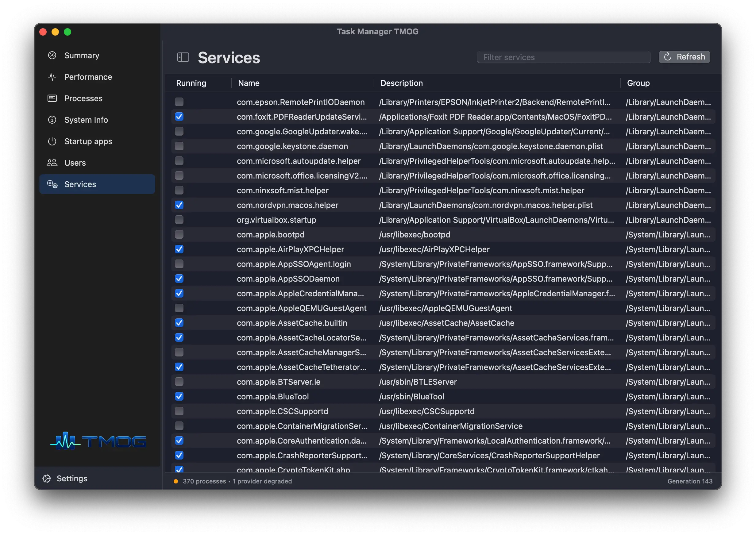Click com.apple.AssetCacheTetherator service name
The height and width of the screenshot is (535, 756).
click(x=301, y=367)
